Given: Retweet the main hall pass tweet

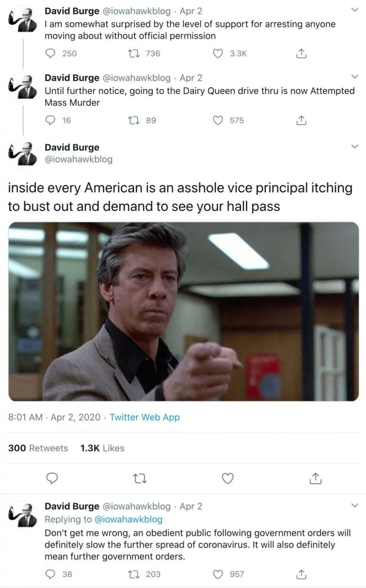Looking at the screenshot, I should 139,478.
